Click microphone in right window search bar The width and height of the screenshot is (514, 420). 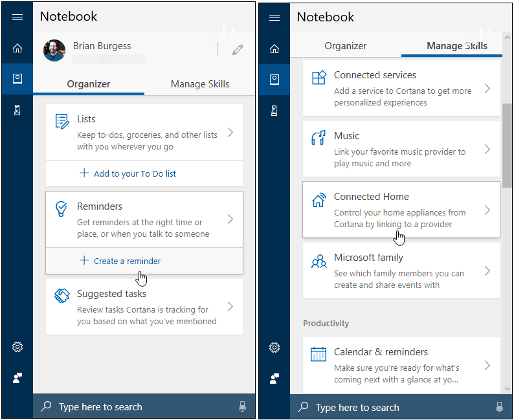499,407
